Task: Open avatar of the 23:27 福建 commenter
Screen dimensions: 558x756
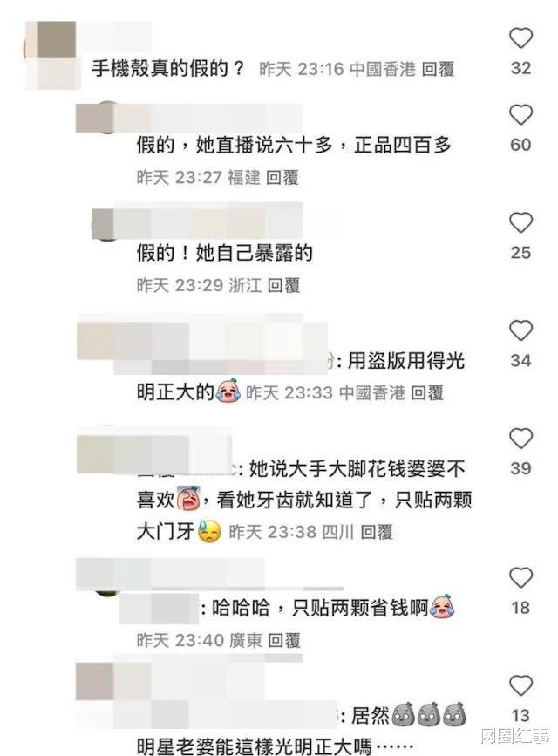Action: [105, 117]
